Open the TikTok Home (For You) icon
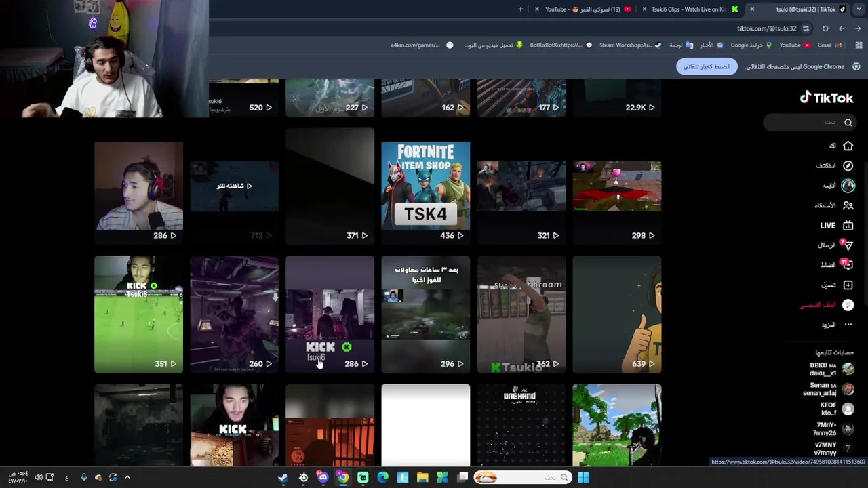 848,146
